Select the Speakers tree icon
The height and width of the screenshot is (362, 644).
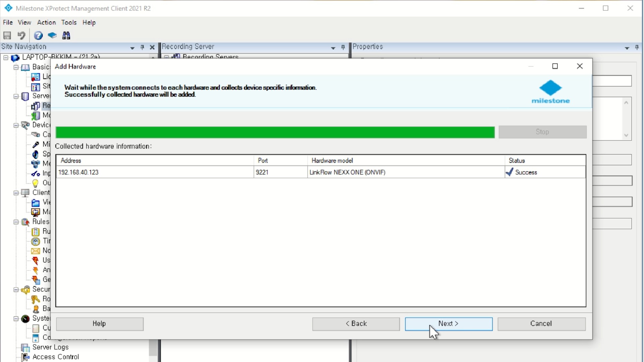point(36,154)
